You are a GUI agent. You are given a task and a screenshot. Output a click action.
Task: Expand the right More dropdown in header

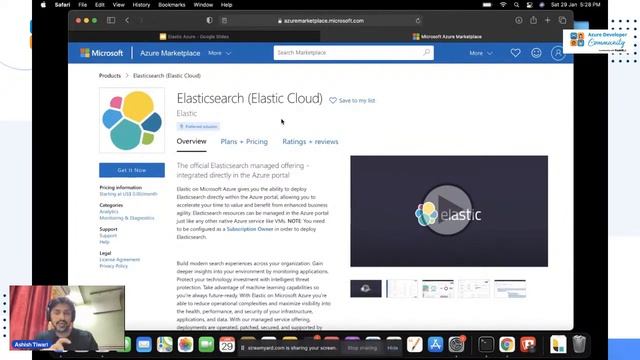[x=481, y=53]
